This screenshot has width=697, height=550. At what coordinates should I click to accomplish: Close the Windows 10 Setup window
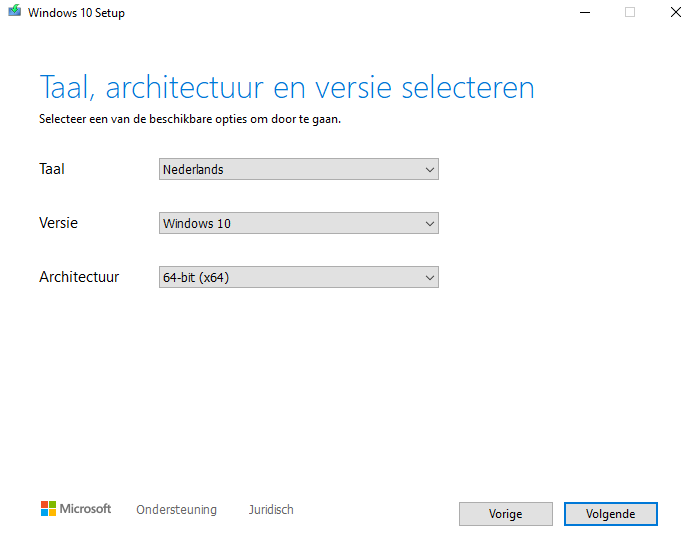tap(676, 12)
